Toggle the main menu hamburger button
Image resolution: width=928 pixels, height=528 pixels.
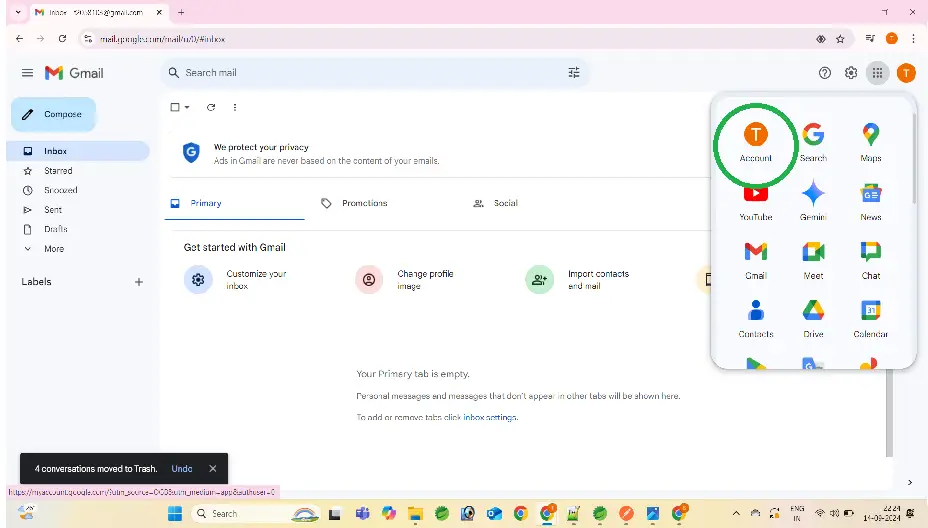tap(27, 73)
